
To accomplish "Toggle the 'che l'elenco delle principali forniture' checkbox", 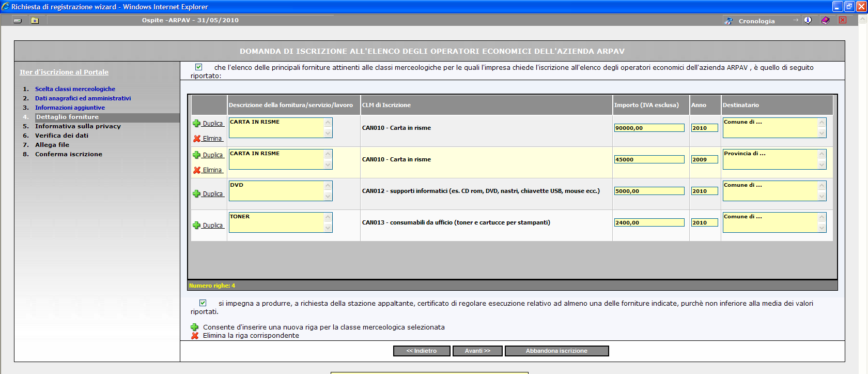I will pyautogui.click(x=199, y=67).
